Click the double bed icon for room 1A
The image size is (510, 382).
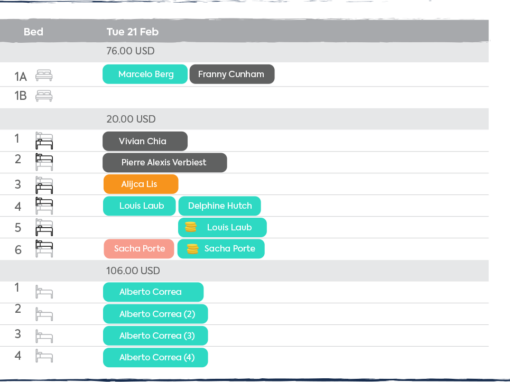tap(44, 75)
